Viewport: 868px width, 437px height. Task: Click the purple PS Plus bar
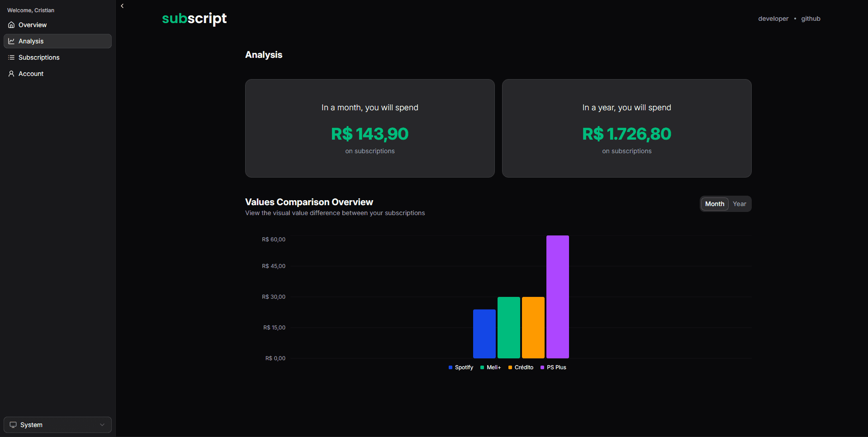click(557, 296)
